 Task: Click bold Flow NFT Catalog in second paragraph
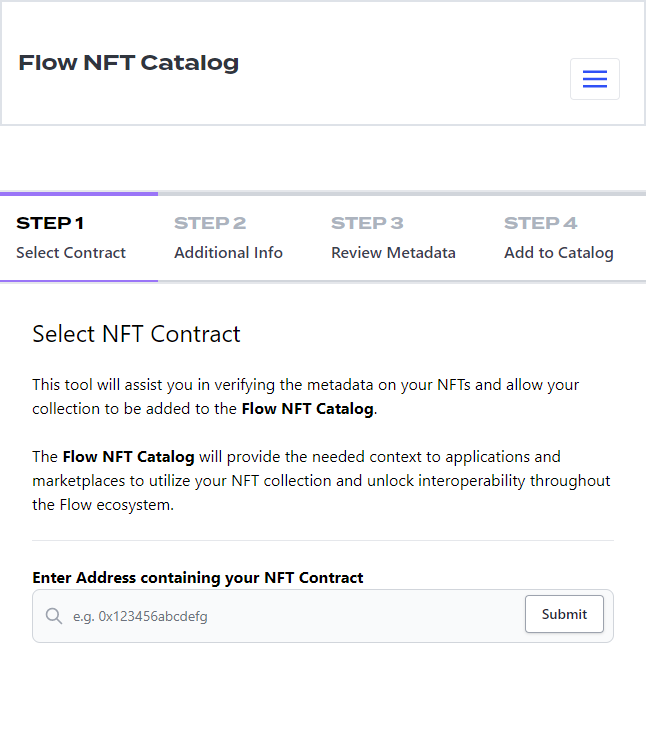coord(128,457)
